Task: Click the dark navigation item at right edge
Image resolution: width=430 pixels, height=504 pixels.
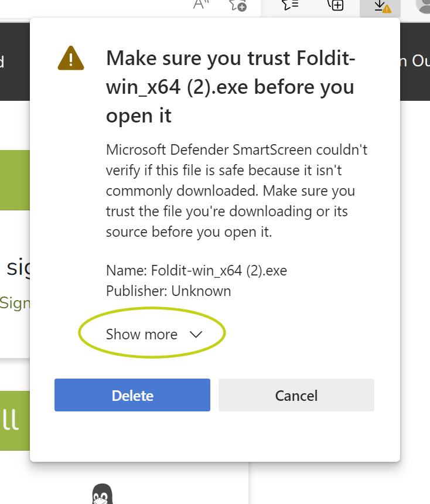Action: [x=415, y=61]
